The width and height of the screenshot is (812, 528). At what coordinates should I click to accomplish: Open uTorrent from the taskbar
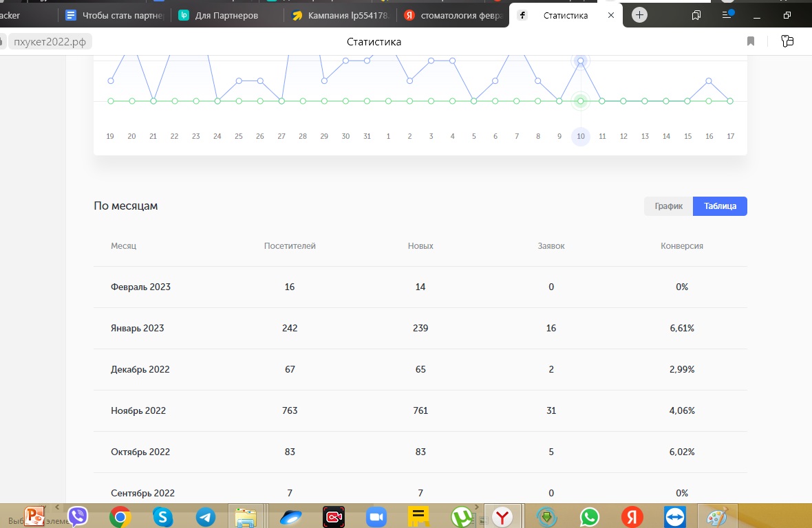461,516
